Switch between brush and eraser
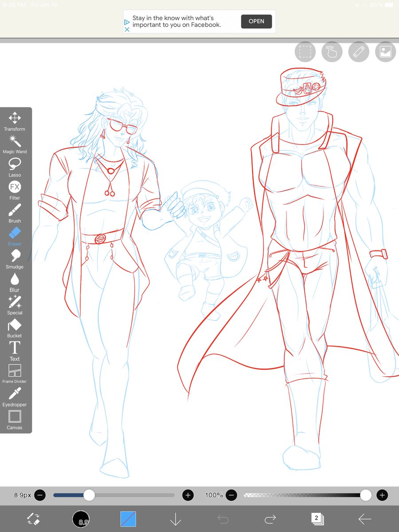The height and width of the screenshot is (532, 399). 34,519
